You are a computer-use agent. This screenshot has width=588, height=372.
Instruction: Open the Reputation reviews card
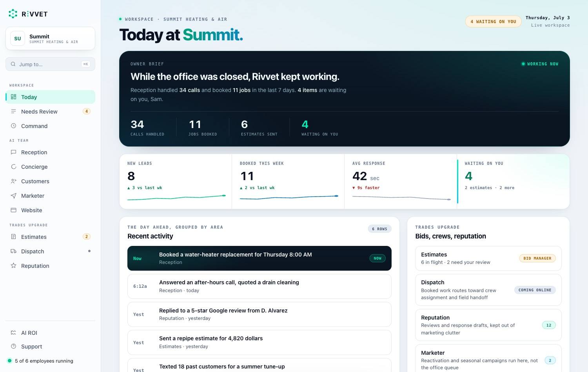pos(488,325)
